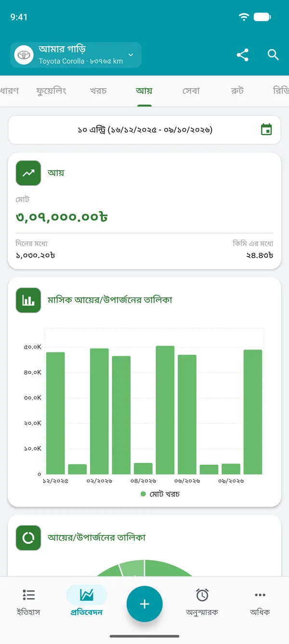289x644 pixels.
Task: Switch to the সেবা tab
Action: 191,91
